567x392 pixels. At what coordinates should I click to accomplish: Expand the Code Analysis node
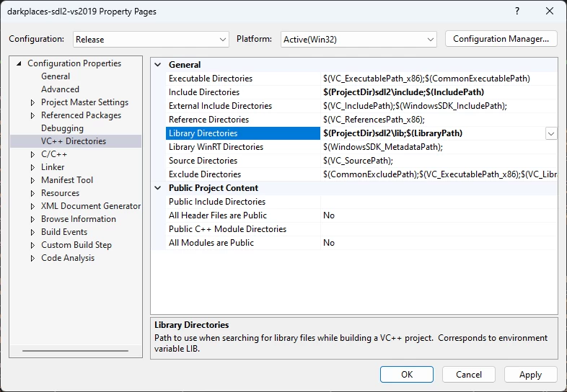[x=32, y=258]
